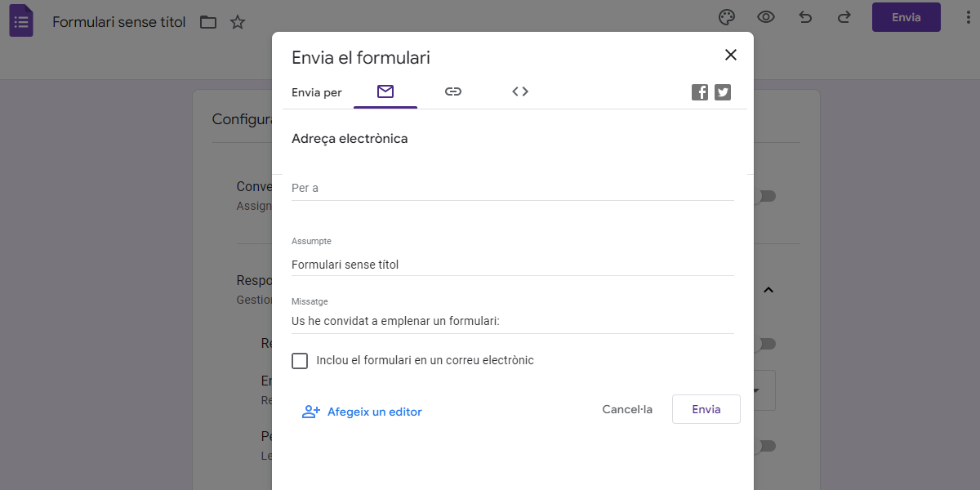The height and width of the screenshot is (490, 980).
Task: Click 'Afegeix un editor' to add collaborators
Action: [x=362, y=412]
